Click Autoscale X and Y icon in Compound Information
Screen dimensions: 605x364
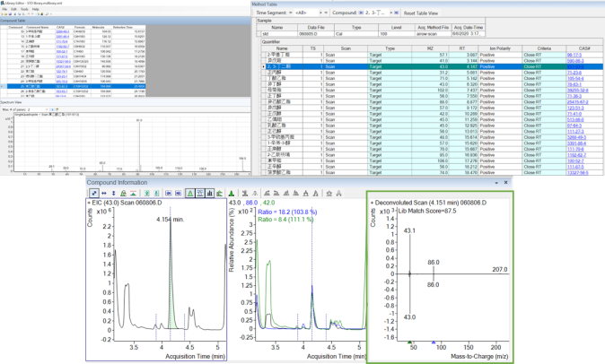coord(93,194)
